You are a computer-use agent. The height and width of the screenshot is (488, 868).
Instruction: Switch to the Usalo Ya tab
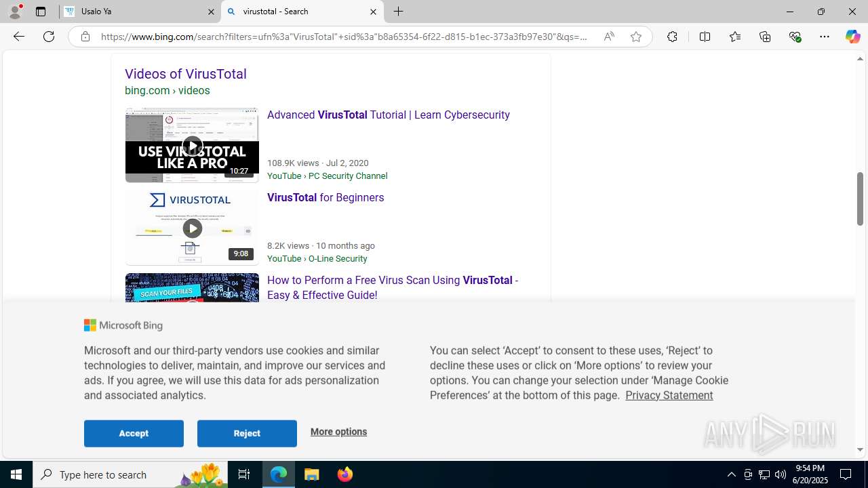click(140, 12)
